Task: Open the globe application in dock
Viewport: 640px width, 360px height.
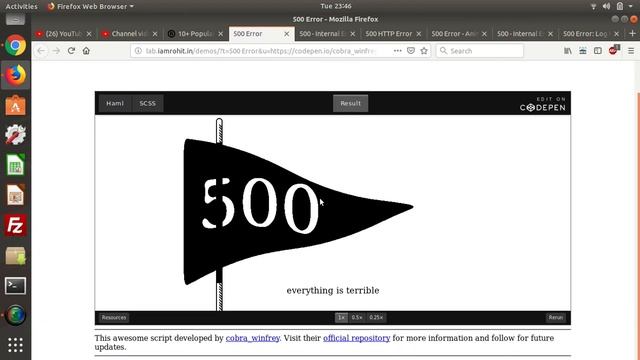Action: pyautogui.click(x=16, y=316)
